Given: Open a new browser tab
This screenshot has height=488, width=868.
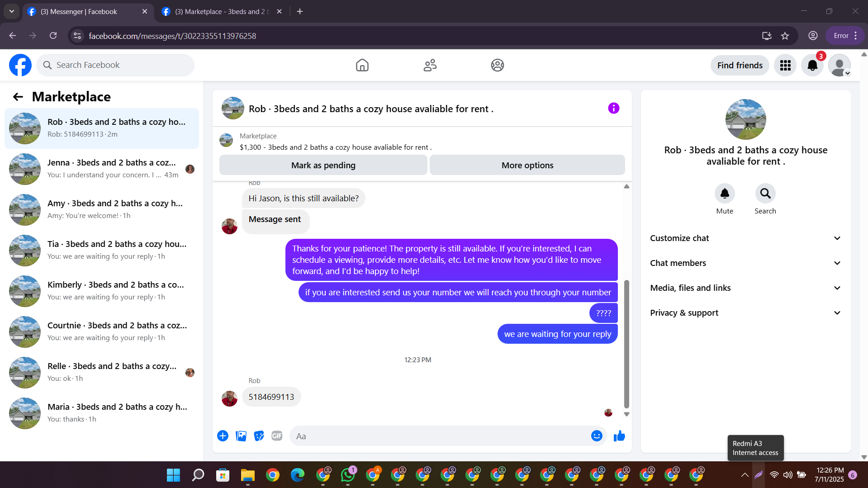Looking at the screenshot, I should [x=300, y=12].
